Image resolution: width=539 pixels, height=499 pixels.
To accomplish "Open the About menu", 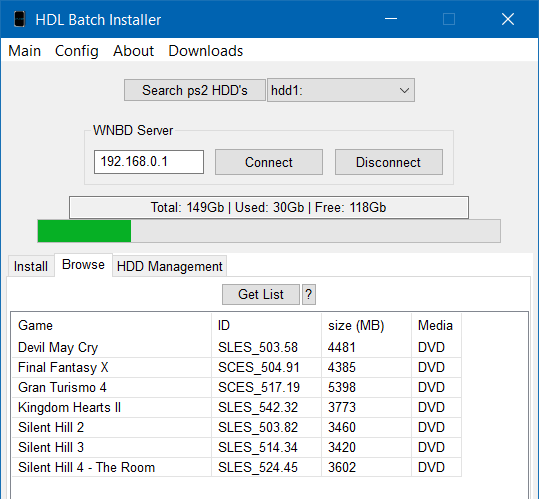I will [133, 51].
